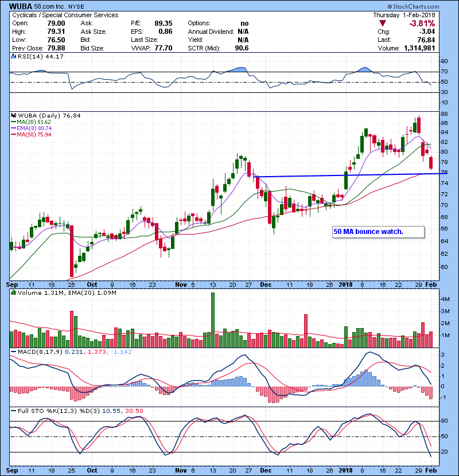This screenshot has height=476, width=459.
Task: Click the 4M mark on volume axis
Action: 445,299
